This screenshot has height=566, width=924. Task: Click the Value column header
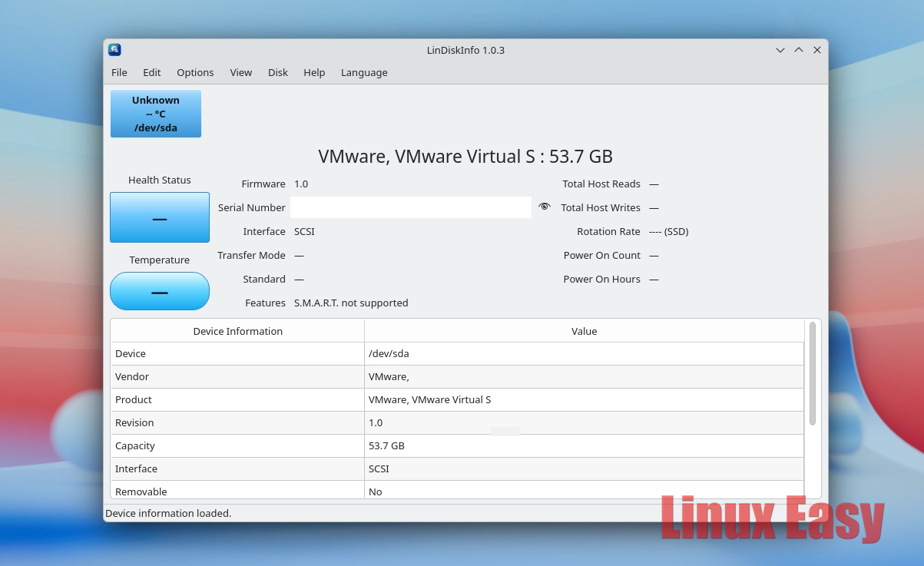584,331
